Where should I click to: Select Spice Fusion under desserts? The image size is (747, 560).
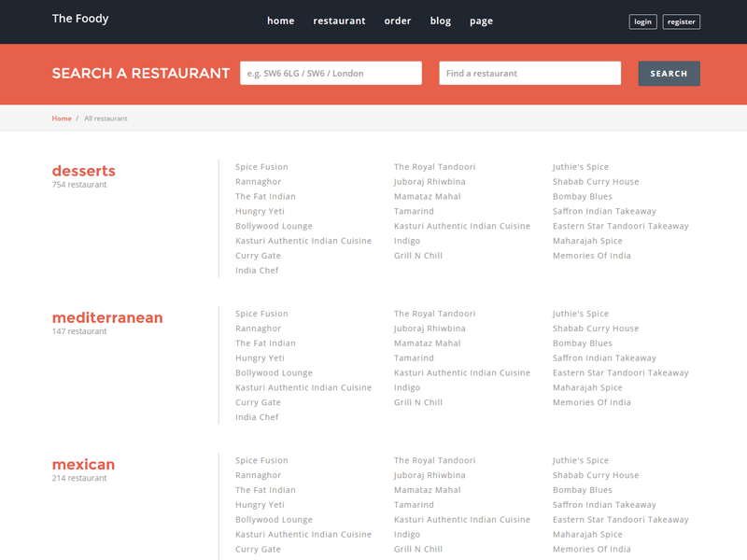click(261, 167)
